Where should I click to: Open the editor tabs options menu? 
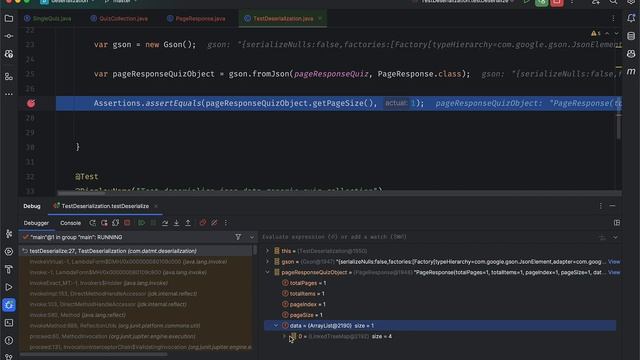pyautogui.click(x=613, y=18)
